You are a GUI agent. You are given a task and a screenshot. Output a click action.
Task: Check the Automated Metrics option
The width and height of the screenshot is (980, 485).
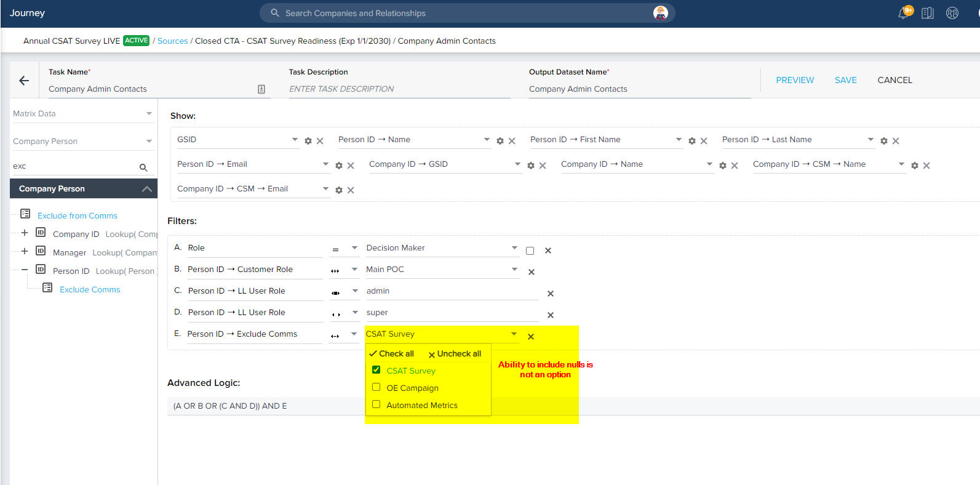pos(376,404)
